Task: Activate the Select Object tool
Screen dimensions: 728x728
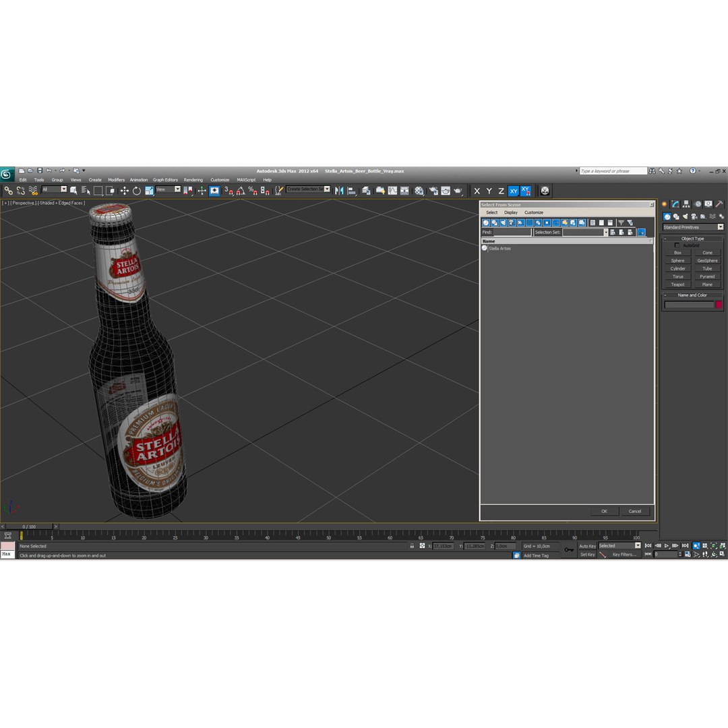Action: pos(73,191)
